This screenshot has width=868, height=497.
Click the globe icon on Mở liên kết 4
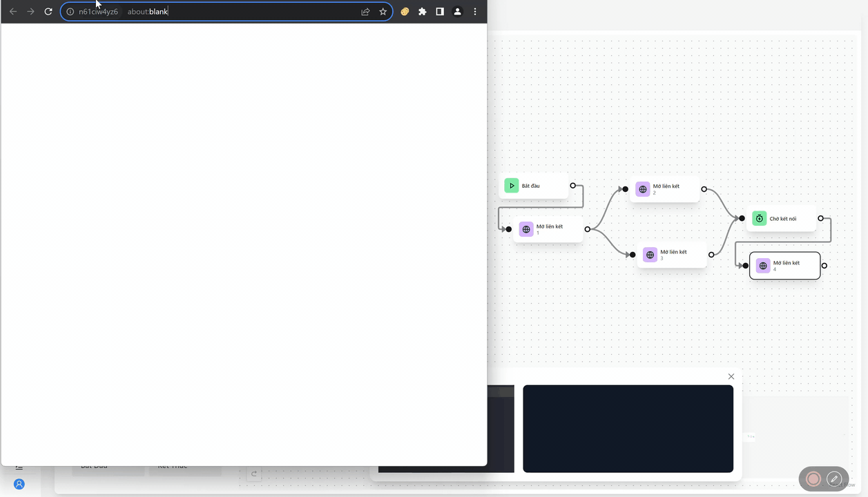pos(762,265)
